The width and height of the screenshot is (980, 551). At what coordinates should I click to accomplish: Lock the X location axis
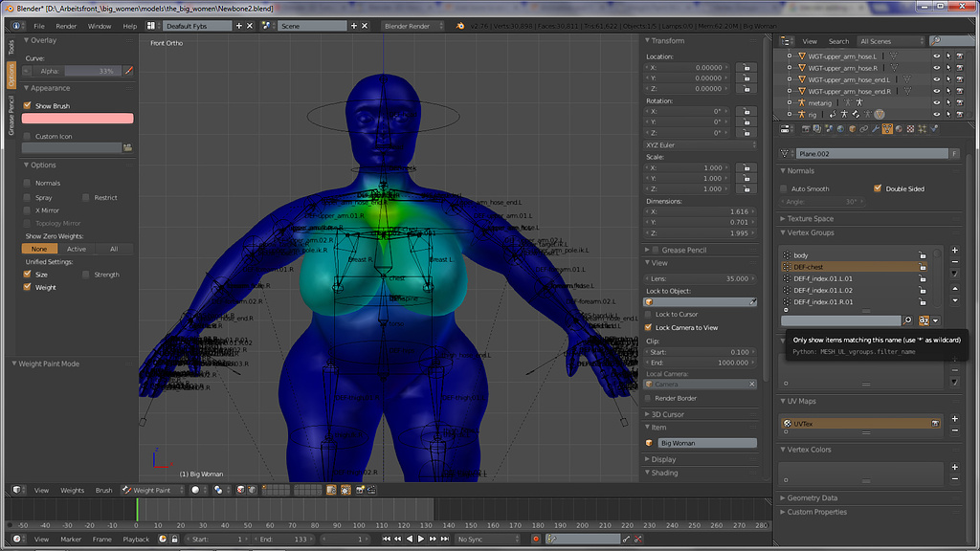point(746,68)
